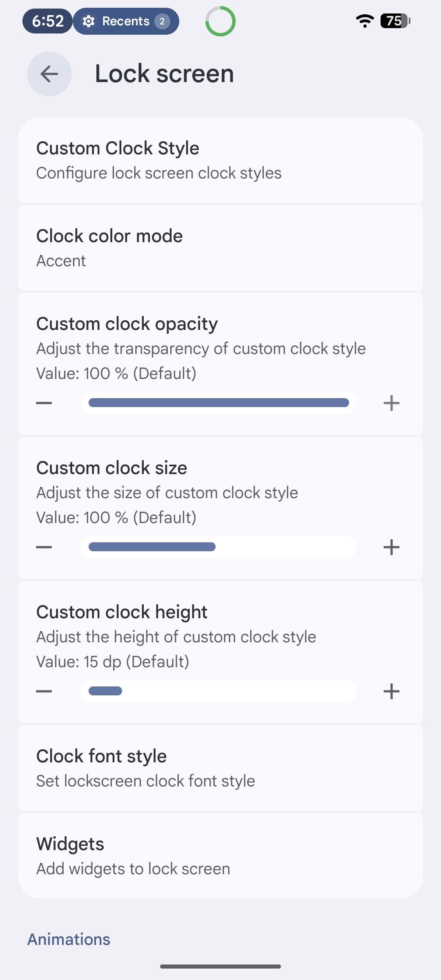Increase custom clock size with plus
Viewport: 441px width, 980px height.
pyautogui.click(x=391, y=547)
